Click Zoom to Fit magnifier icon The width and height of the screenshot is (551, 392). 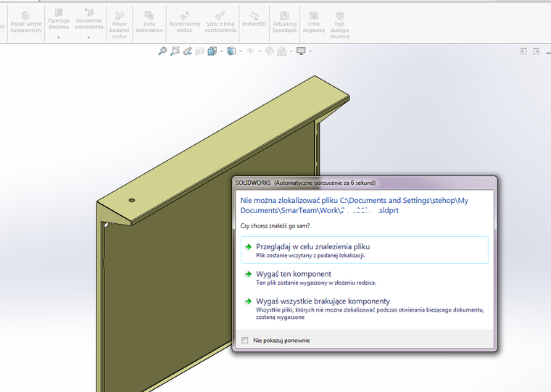pyautogui.click(x=162, y=51)
